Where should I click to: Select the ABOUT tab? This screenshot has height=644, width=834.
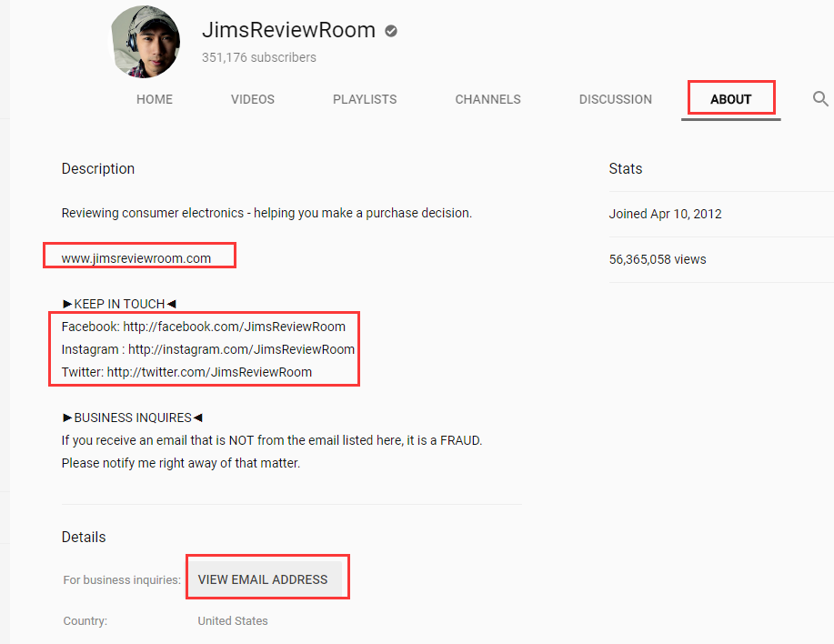coord(730,99)
